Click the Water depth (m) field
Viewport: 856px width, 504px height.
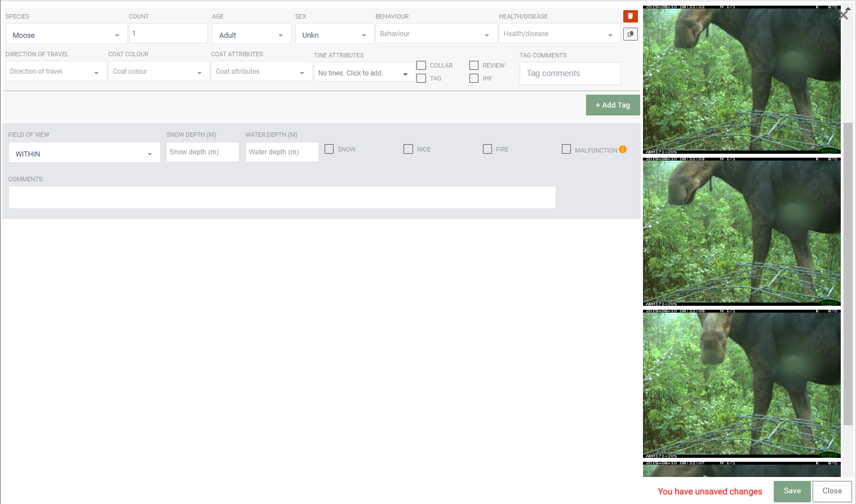click(x=282, y=152)
